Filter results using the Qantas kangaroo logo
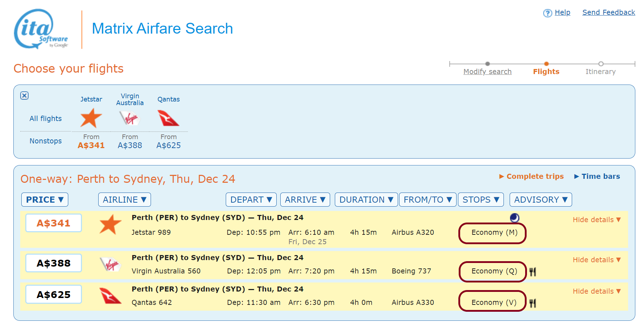Screen dimensions: 644x328 168,118
